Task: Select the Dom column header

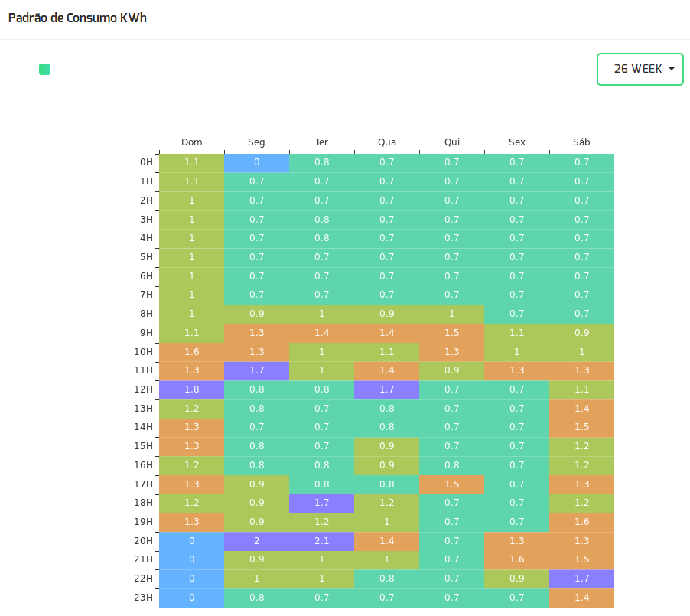Action: tap(192, 142)
